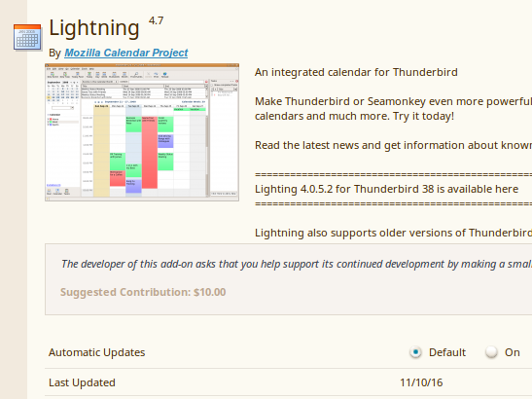Image resolution: width=532 pixels, height=399 pixels.
Task: Click 'Lighting 4.0.5.2 for Thunderbird 38' line
Action: (386, 189)
